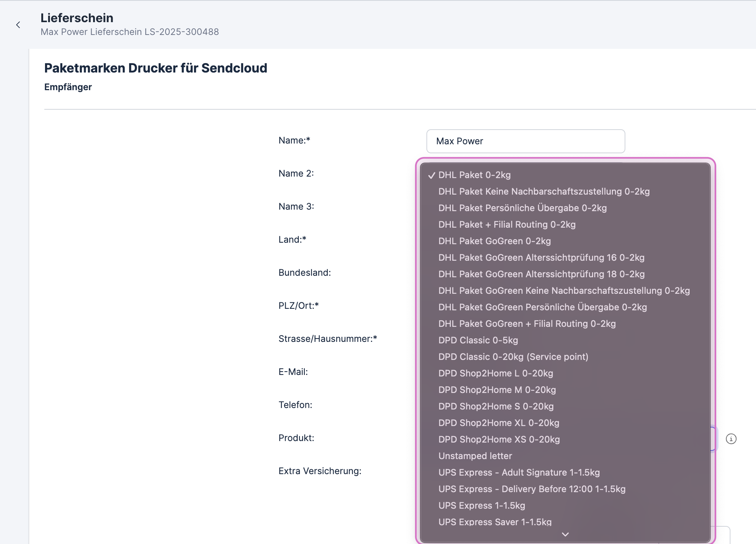Screen dimensions: 756x544
Task: Choose UPS Express Saver 1-1.5kg option
Action: click(x=495, y=522)
